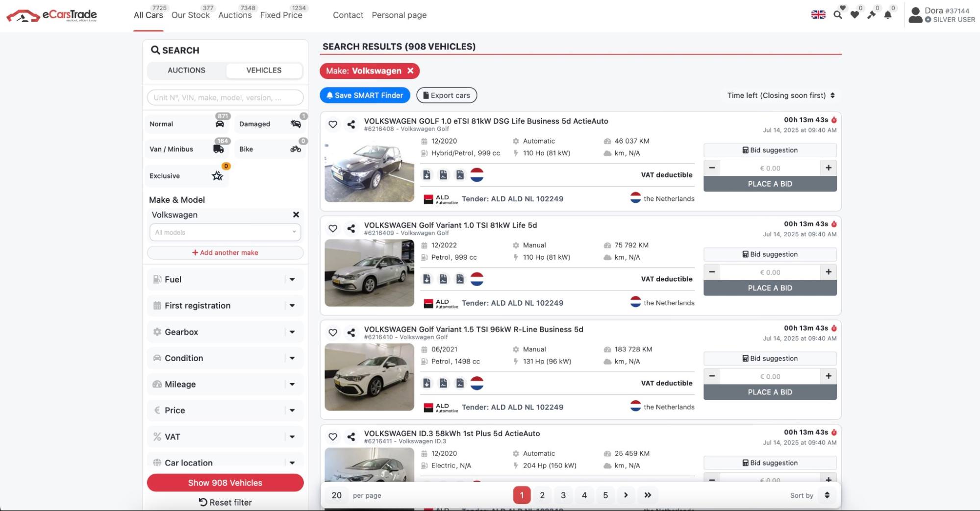
Task: Filter by Normal vehicle type
Action: tap(187, 124)
